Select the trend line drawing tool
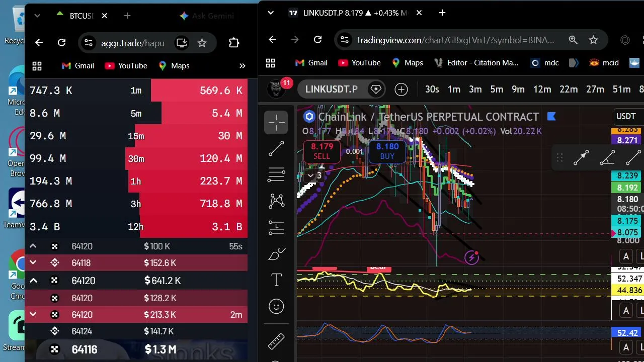 click(276, 148)
